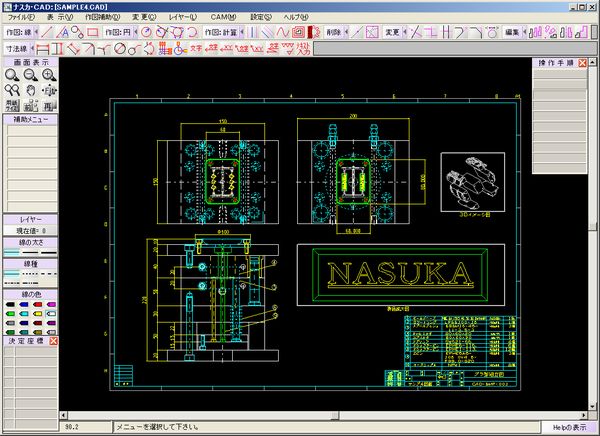The width and height of the screenshot is (600, 436).
Task: Pick the magenta line color
Action: point(51,305)
